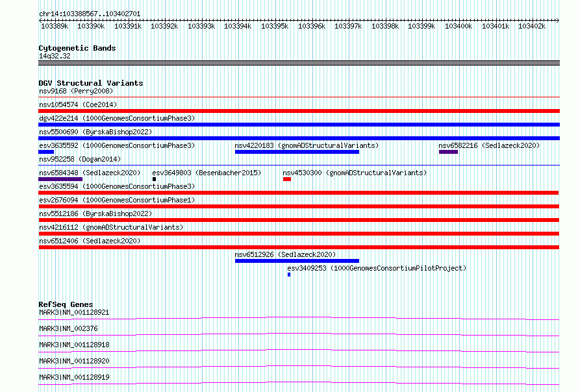Open the dgv422e214 variant label
578x392 pixels.
click(117, 118)
